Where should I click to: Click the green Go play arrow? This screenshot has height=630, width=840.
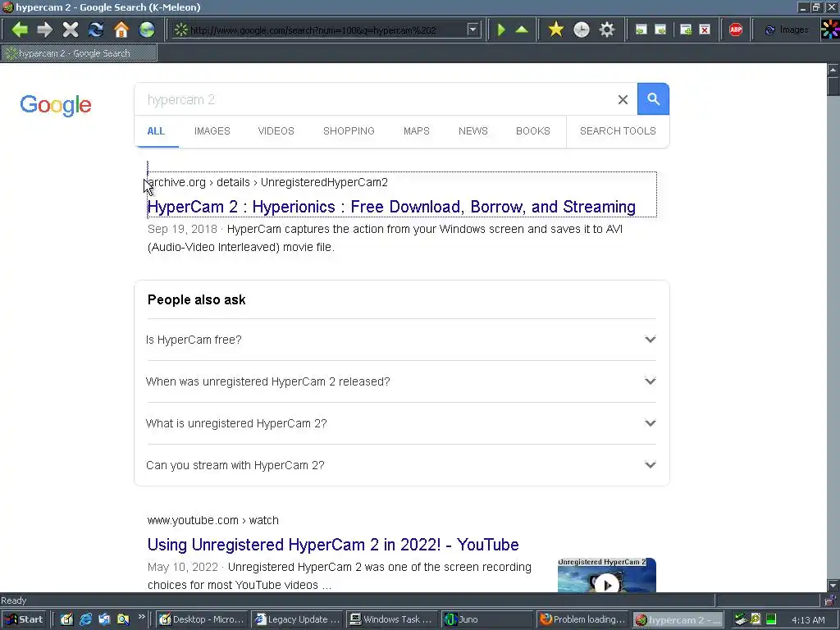coord(501,30)
